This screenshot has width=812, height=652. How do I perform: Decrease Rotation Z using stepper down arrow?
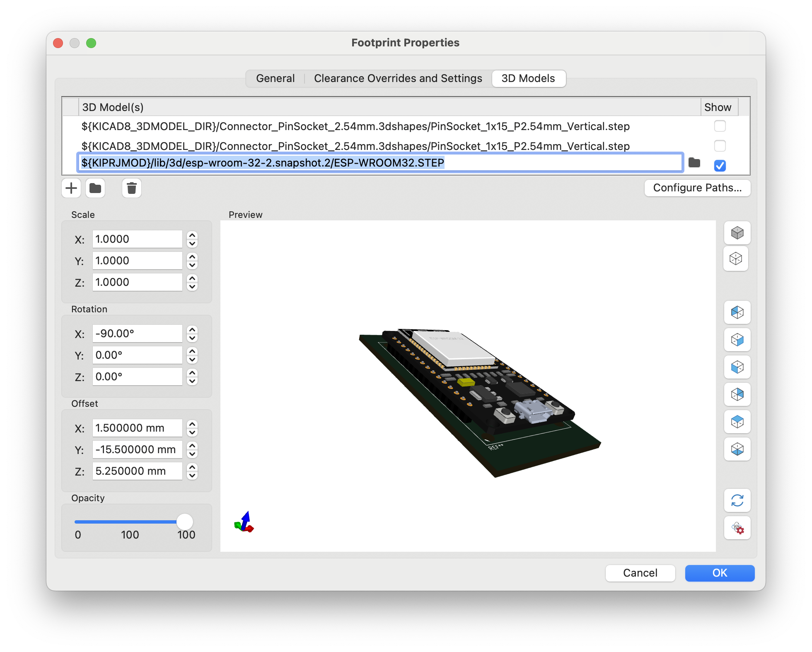click(192, 381)
